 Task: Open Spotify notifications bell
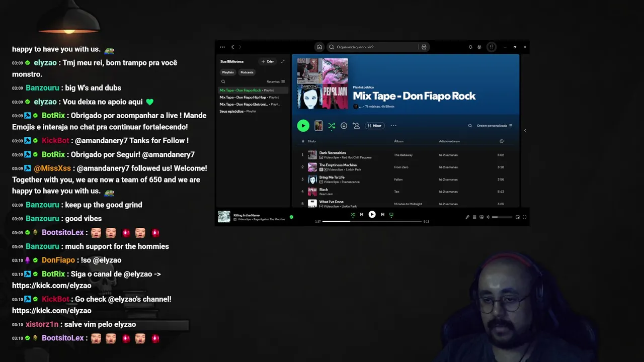tap(470, 47)
